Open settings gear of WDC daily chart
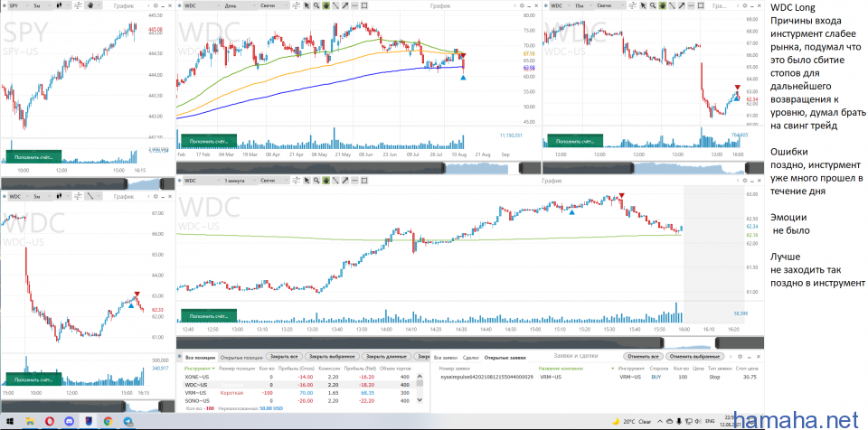Viewport: 868px width, 430px height. tap(522, 5)
